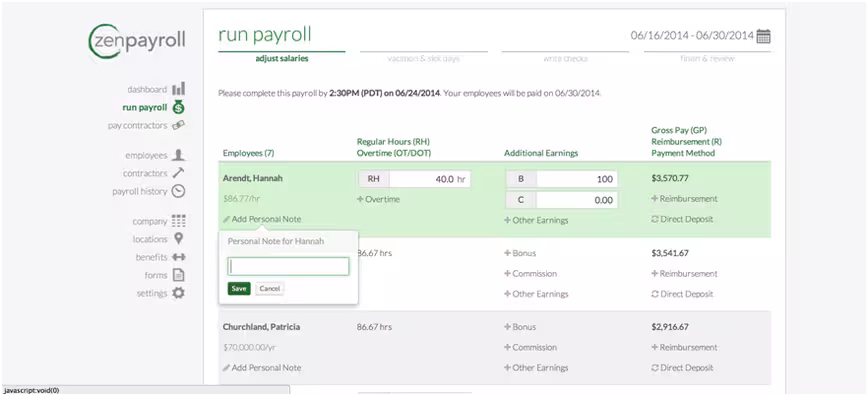Open benefits page
The image size is (868, 396).
tap(151, 258)
